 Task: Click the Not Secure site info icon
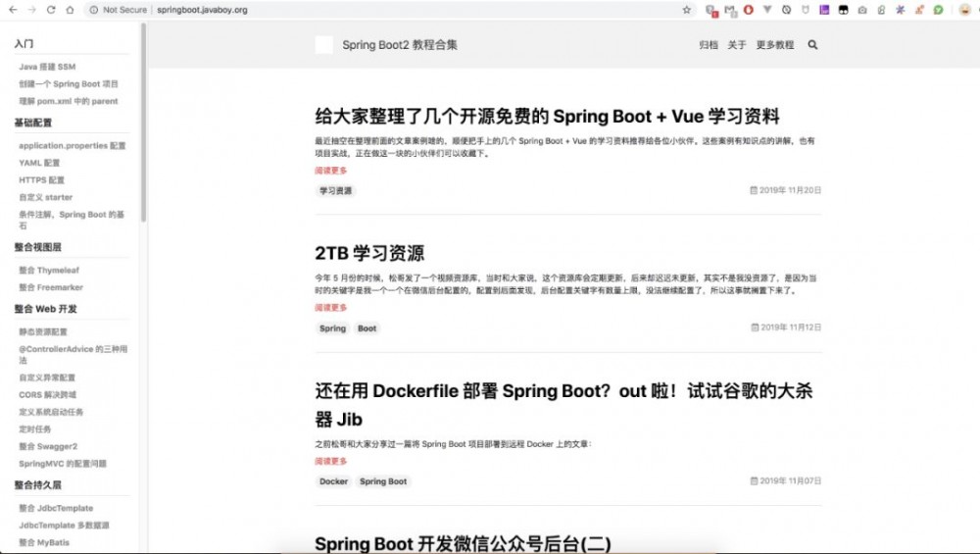click(x=94, y=10)
